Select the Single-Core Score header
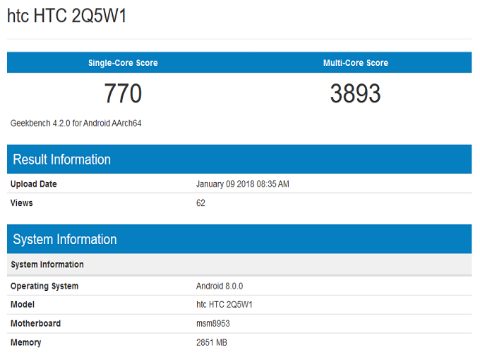 click(x=123, y=63)
